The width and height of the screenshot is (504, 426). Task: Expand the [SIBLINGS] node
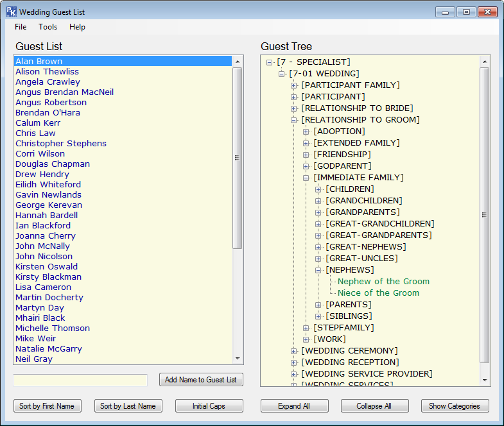(x=318, y=316)
